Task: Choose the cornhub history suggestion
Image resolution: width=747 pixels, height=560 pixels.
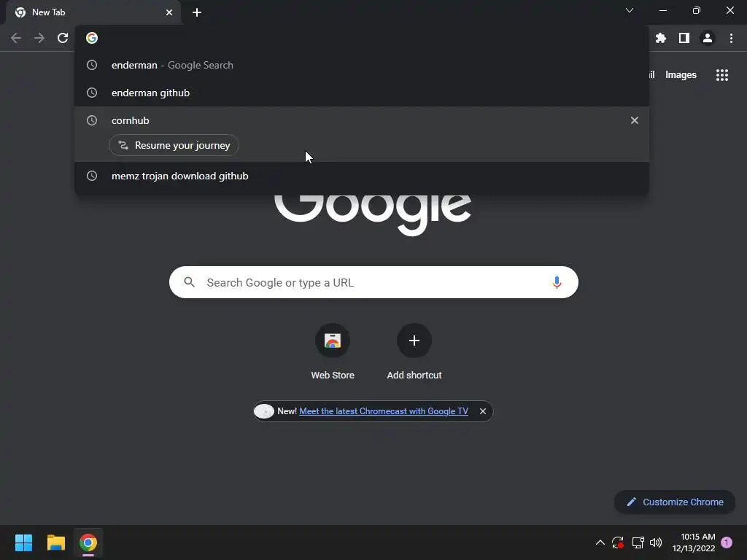Action: click(x=362, y=120)
